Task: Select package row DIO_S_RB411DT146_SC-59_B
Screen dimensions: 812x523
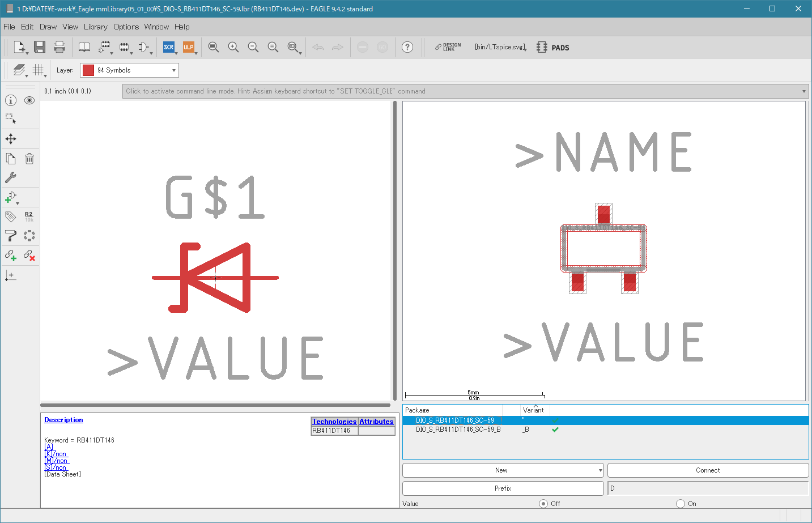Action: pos(605,430)
